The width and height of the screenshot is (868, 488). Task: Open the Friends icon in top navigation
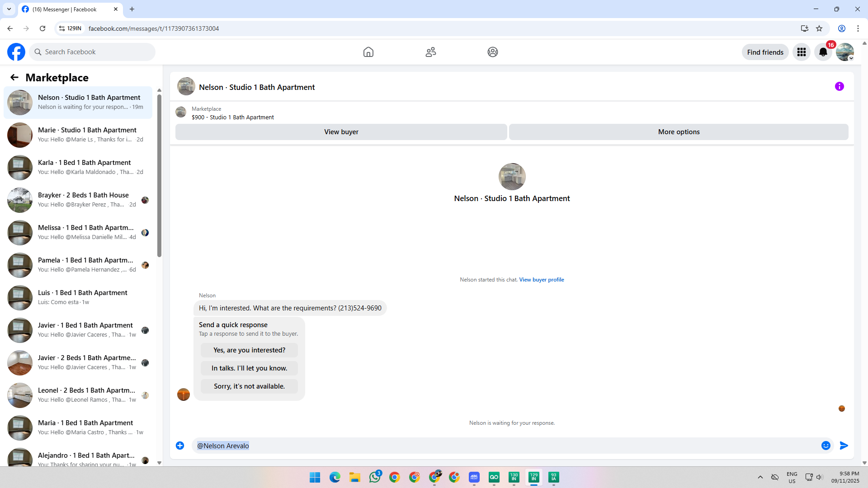[x=431, y=52]
